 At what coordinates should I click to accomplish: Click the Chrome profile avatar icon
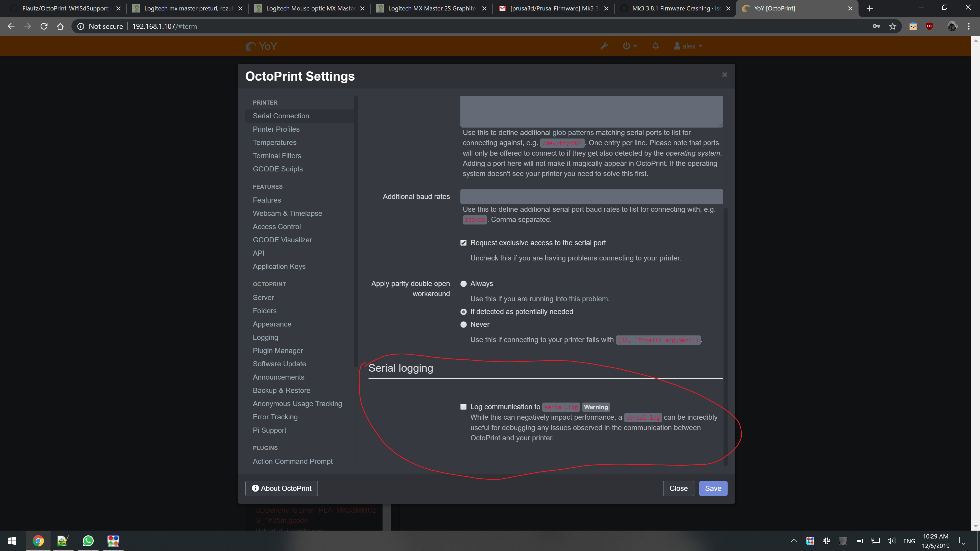[x=952, y=26]
